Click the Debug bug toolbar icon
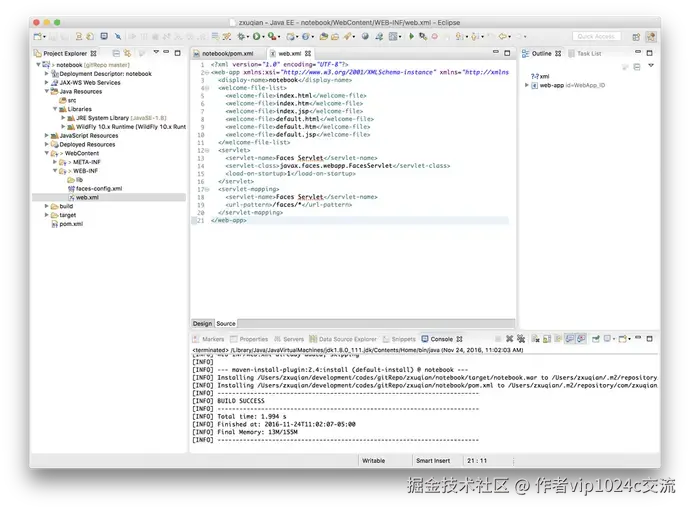Image resolution: width=690 pixels, height=510 pixels. point(240,37)
